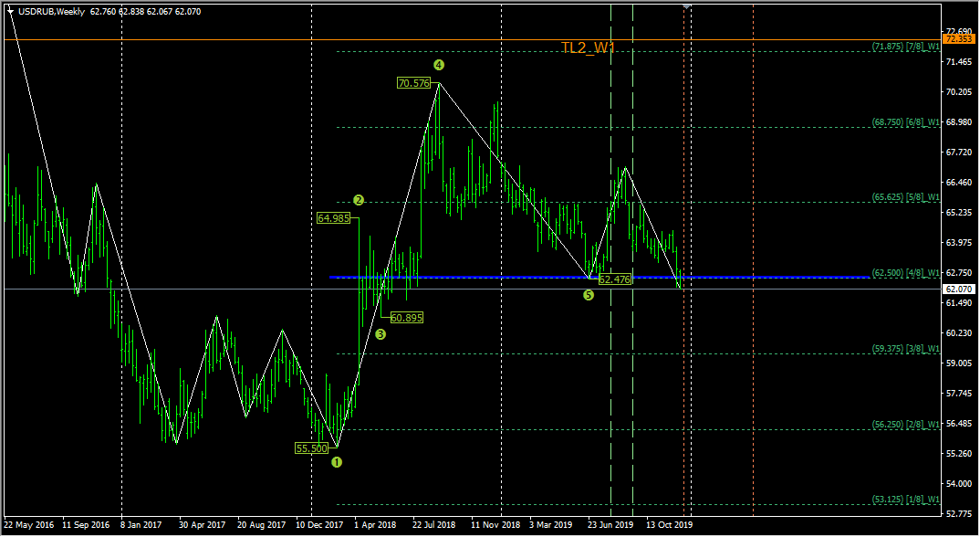Select the 64.985 price label
The width and height of the screenshot is (980, 537).
pyautogui.click(x=334, y=218)
